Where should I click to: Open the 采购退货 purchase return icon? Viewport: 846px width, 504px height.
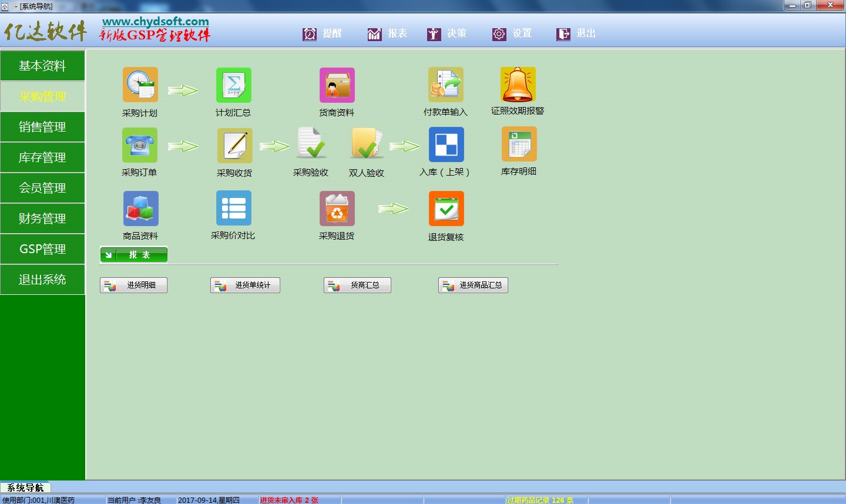[x=337, y=209]
